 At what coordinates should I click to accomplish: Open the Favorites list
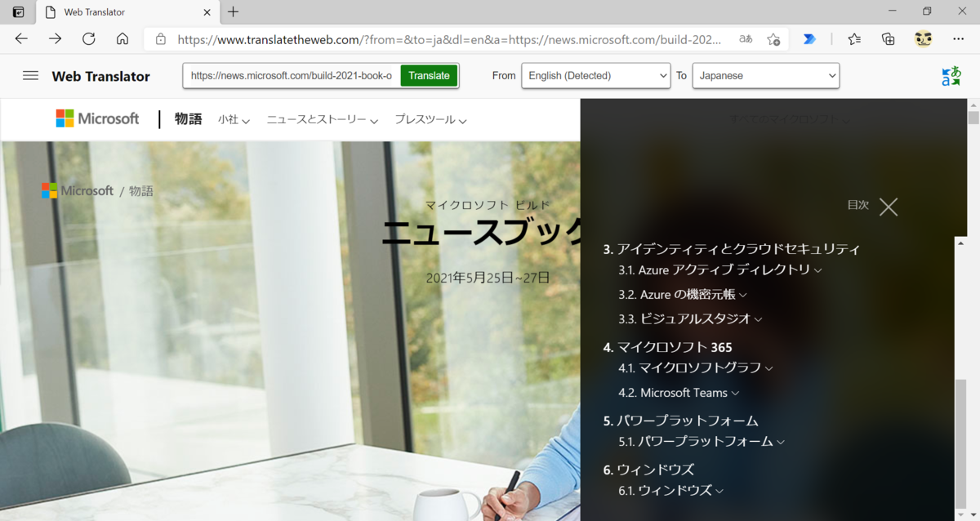pos(854,39)
